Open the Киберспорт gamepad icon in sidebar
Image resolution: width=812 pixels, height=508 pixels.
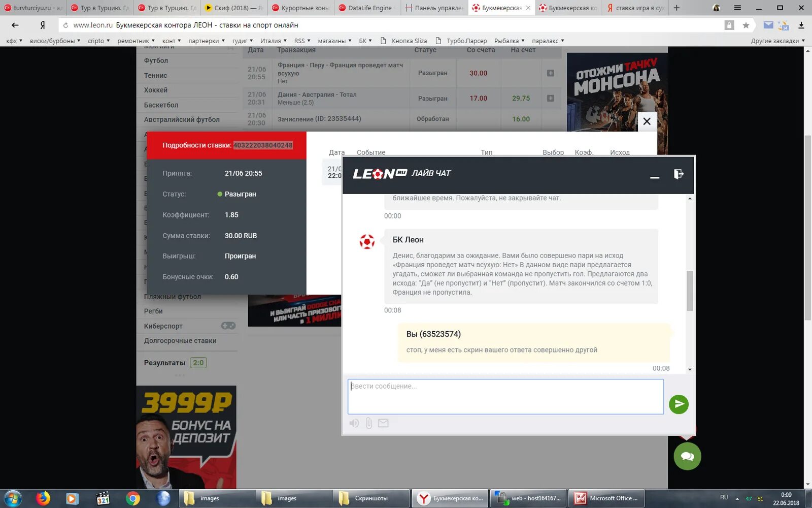[228, 326]
